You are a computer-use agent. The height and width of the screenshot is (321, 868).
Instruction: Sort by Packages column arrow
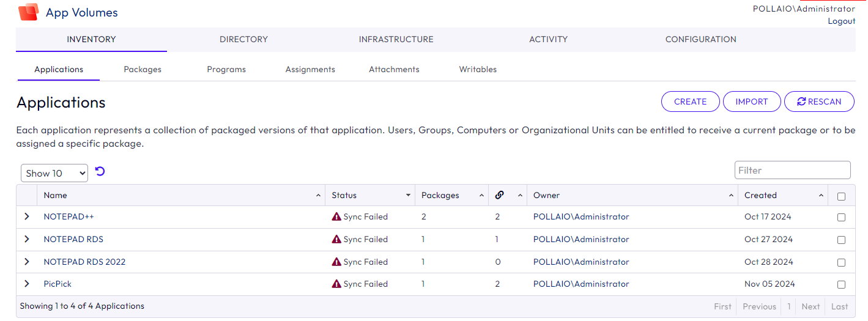(x=481, y=196)
